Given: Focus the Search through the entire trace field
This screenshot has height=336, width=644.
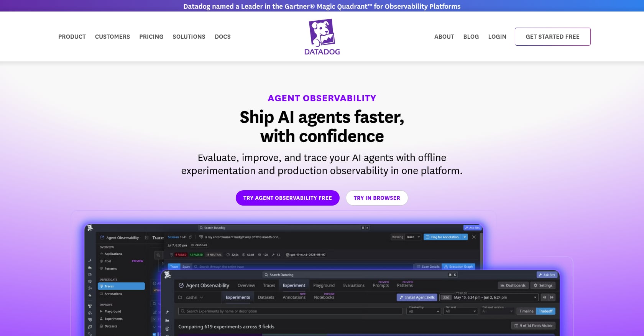Looking at the screenshot, I should pyautogui.click(x=303, y=267).
